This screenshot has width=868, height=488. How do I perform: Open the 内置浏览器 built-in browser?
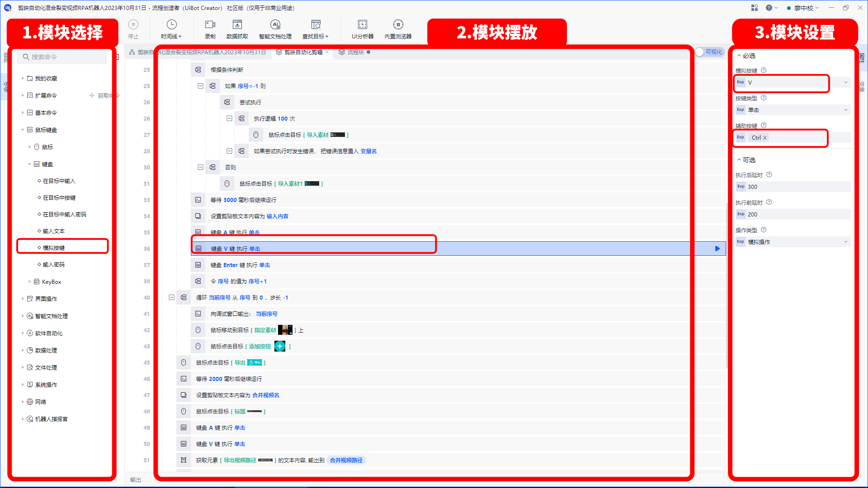398,29
